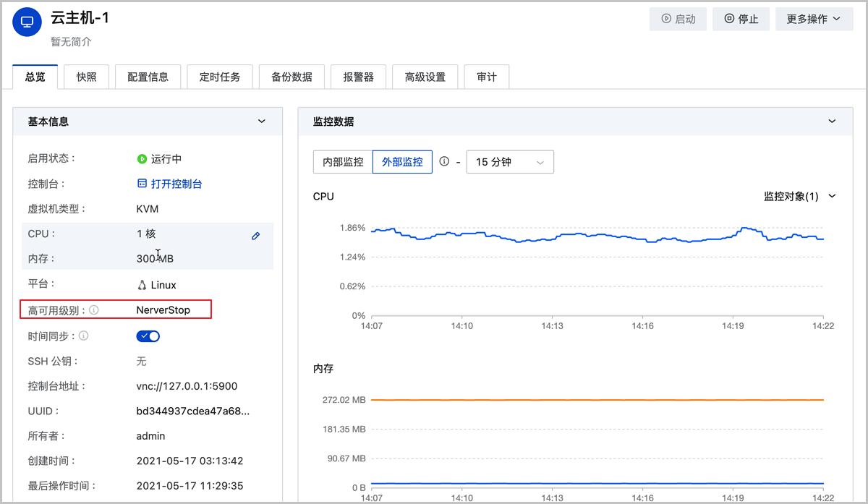Screen dimensions: 868x504
Task: Click the CPU edit pencil icon
Action: 255,236
